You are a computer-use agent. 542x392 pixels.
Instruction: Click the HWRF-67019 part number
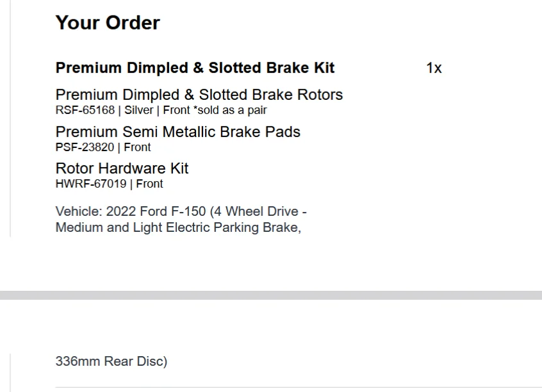pos(90,184)
